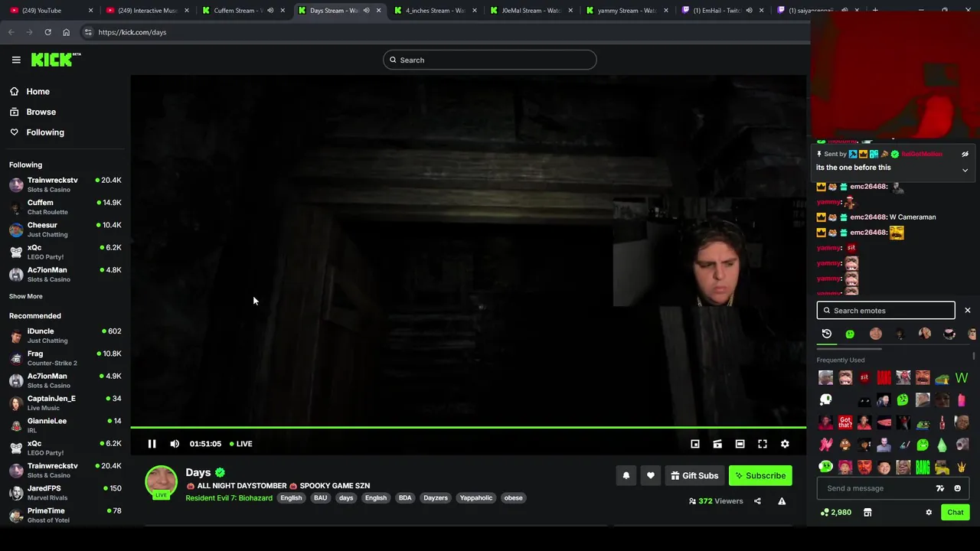Click the cast icon in player controls

(717, 444)
